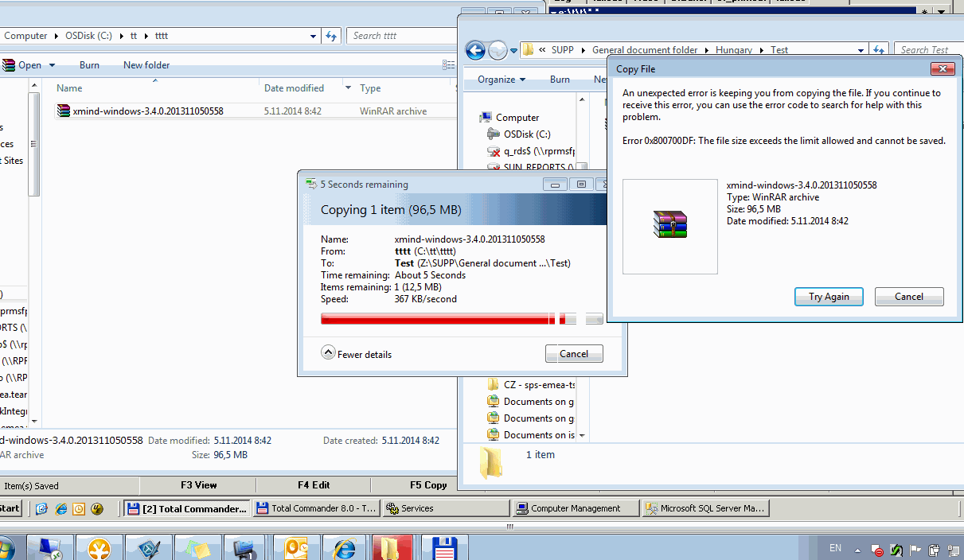The width and height of the screenshot is (964, 560).
Task: Click the EN language indicator
Action: [835, 549]
